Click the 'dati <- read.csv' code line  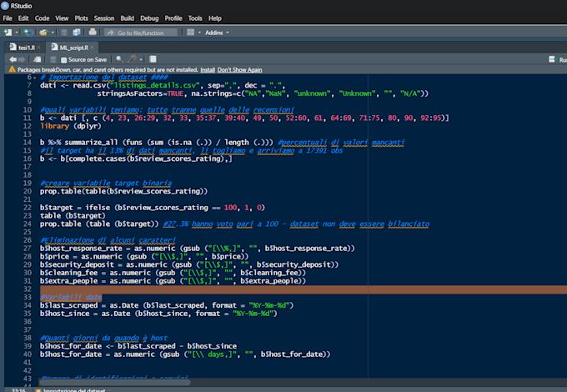[x=163, y=86]
